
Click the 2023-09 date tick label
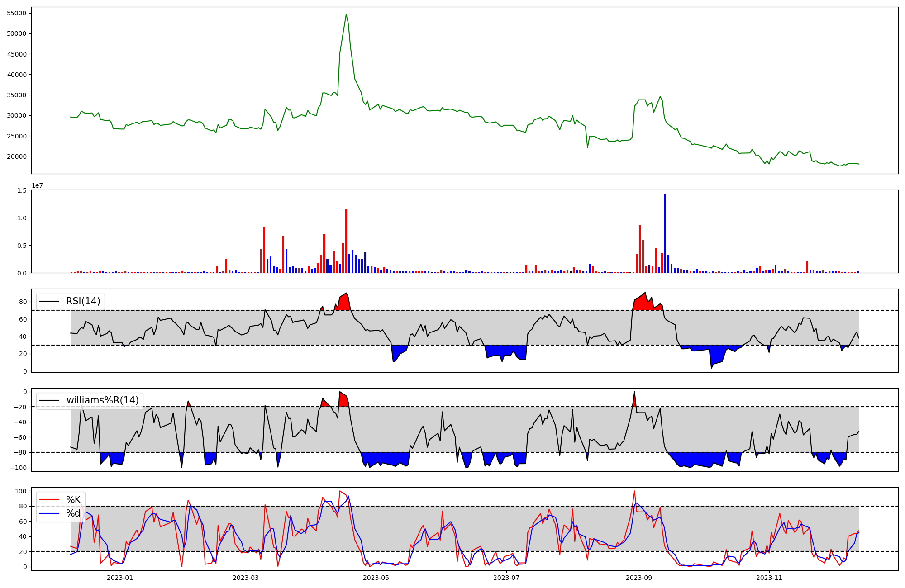pyautogui.click(x=639, y=578)
